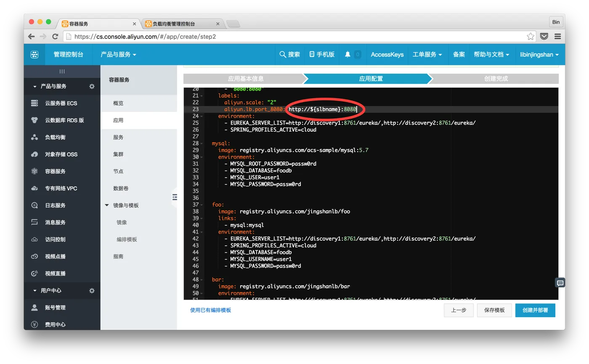
Task: Click the video on demand (视频点播) icon
Action: (34, 256)
